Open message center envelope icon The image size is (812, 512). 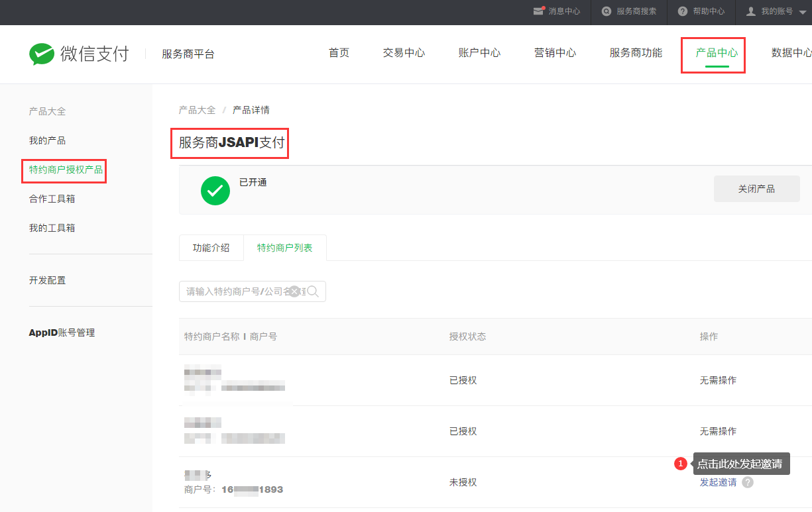click(539, 11)
